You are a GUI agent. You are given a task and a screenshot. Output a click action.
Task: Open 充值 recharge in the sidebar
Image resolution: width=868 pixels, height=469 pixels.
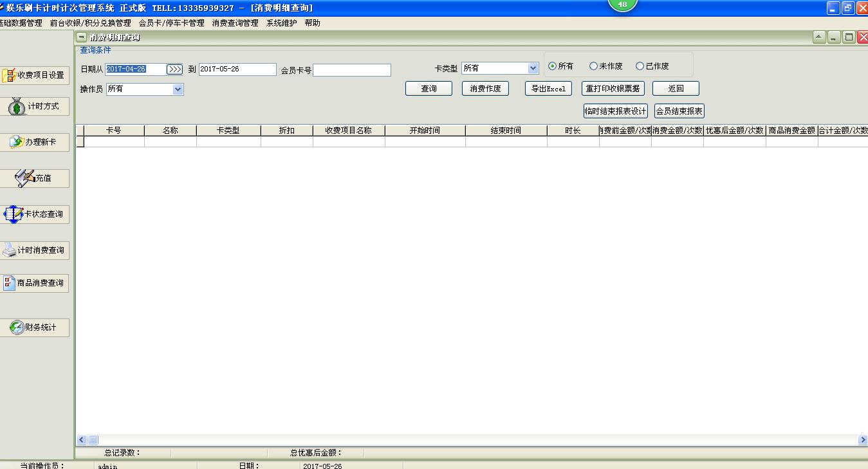click(x=35, y=178)
